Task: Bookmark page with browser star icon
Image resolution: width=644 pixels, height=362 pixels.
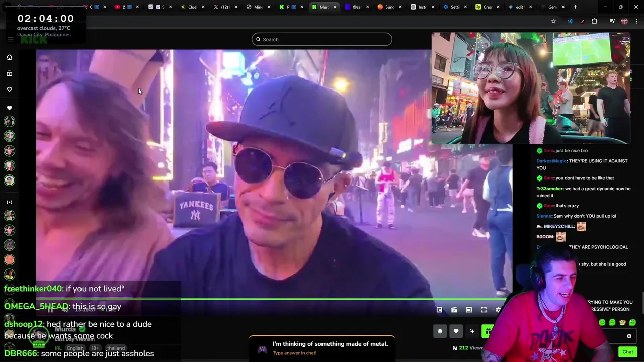Action: coord(553,21)
